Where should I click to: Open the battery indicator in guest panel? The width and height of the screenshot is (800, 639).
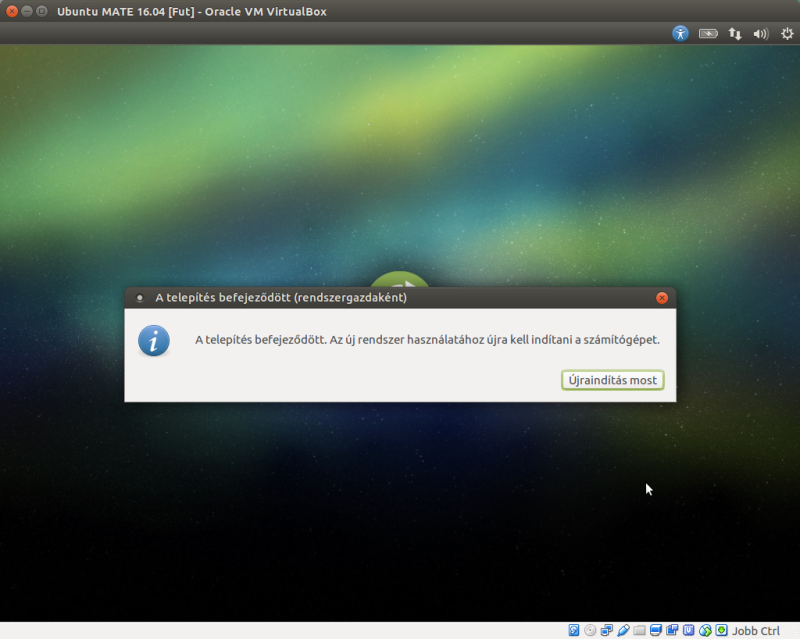(x=708, y=34)
